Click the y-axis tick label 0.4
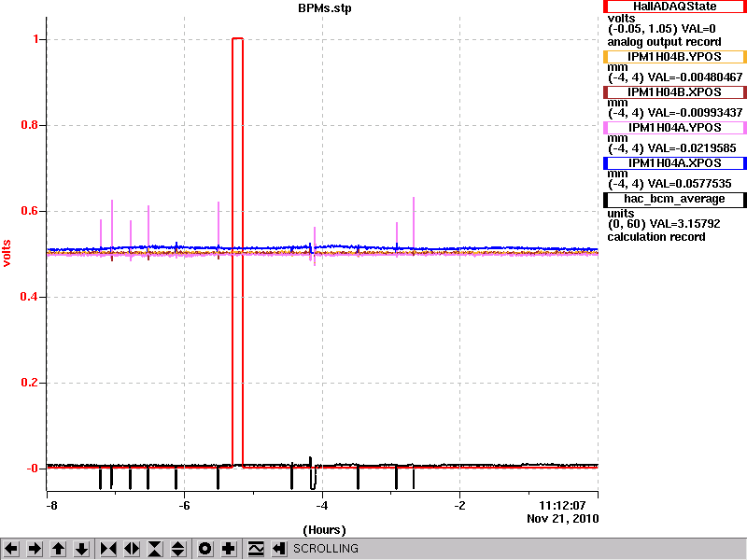 pos(30,297)
